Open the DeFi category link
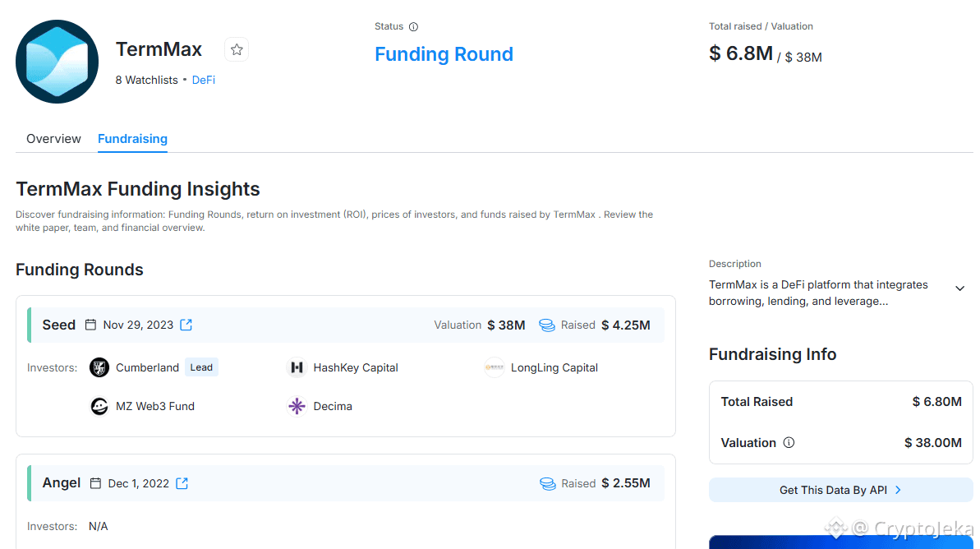Screen dimensions: 980x549 (203, 80)
